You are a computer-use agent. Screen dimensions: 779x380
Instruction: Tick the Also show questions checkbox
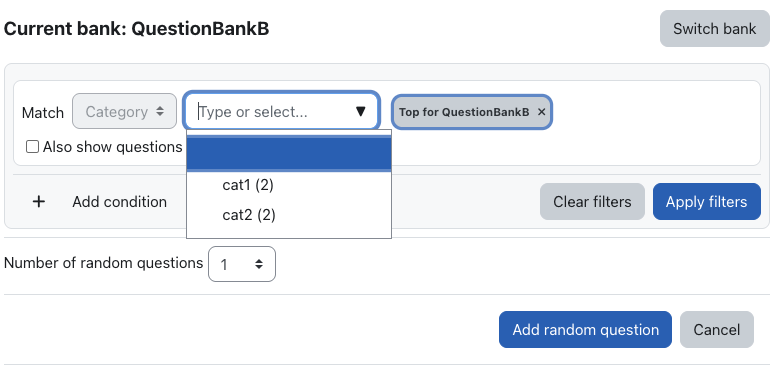click(x=32, y=147)
